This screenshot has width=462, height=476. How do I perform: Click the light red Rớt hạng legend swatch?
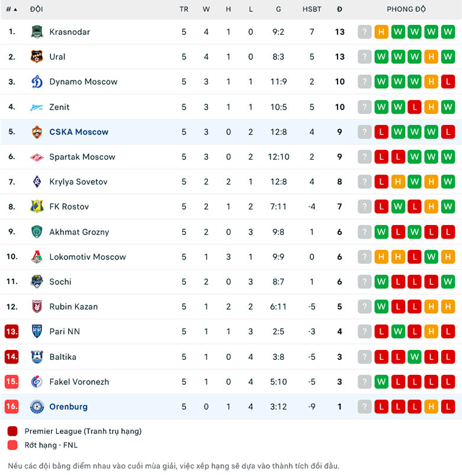pyautogui.click(x=12, y=445)
